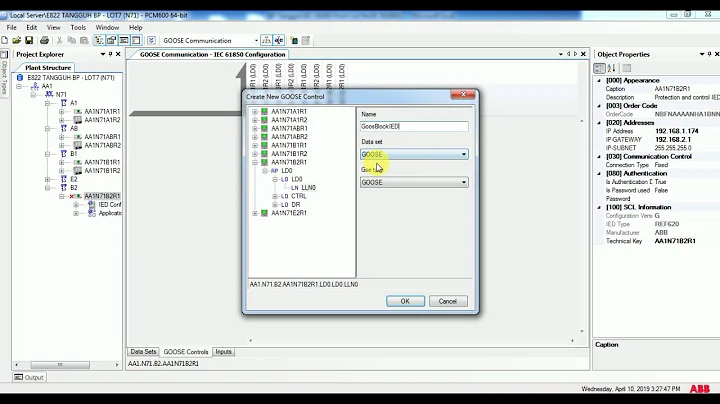Select the LLN0 node in the dialog tree

(308, 188)
